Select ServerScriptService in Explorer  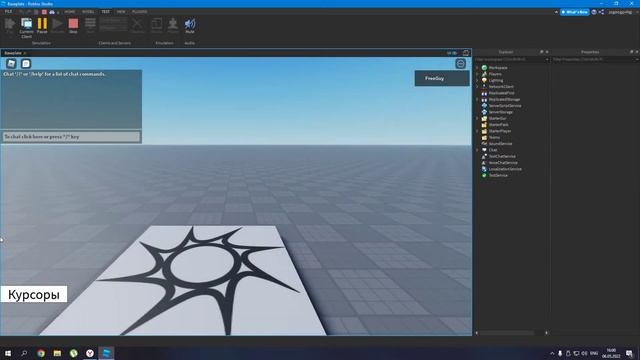pyautogui.click(x=505, y=106)
